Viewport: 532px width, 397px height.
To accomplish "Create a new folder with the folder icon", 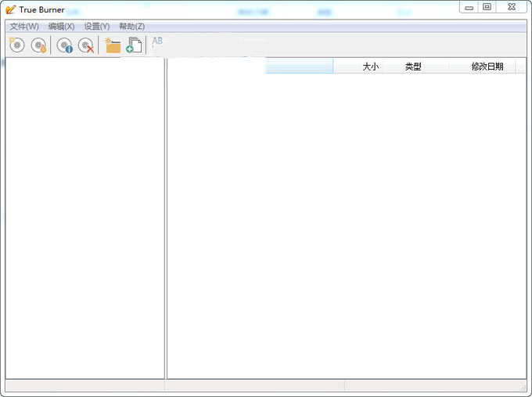I will click(113, 45).
